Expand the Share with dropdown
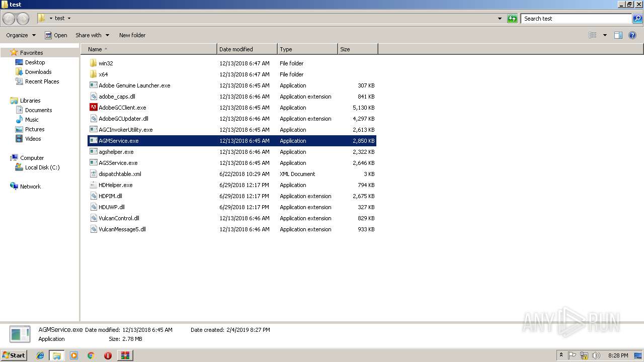Image resolution: width=644 pixels, height=362 pixels. tap(92, 35)
